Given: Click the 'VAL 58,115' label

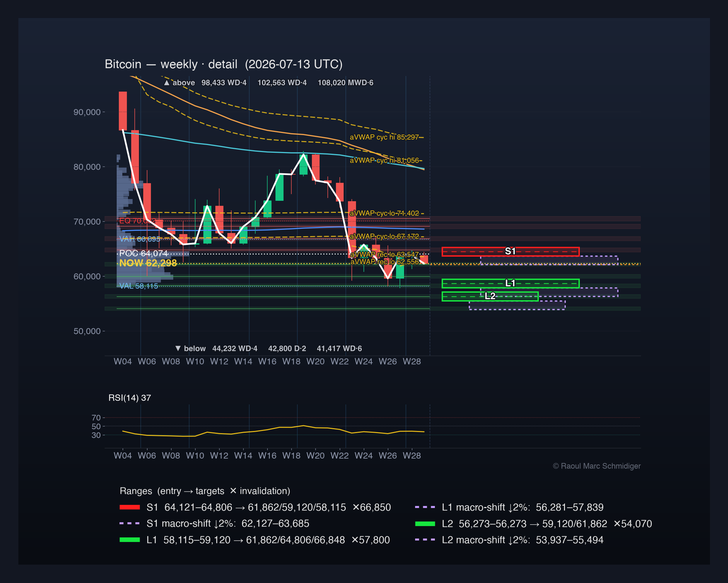Looking at the screenshot, I should [139, 286].
